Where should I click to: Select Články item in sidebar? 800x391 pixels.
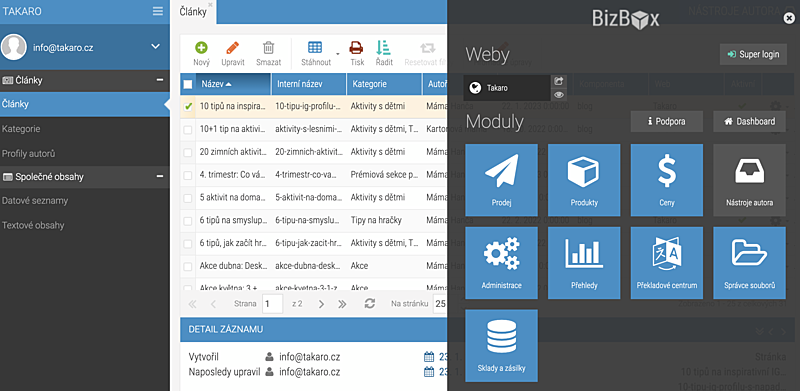(x=84, y=104)
